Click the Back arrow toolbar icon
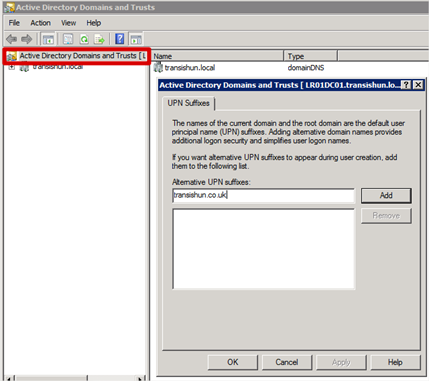 coord(11,39)
